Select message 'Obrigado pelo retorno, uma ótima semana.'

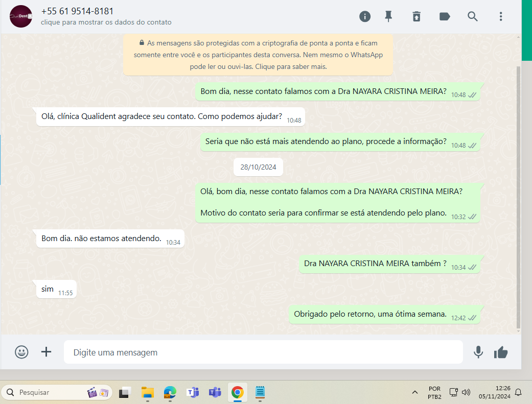[384, 314]
